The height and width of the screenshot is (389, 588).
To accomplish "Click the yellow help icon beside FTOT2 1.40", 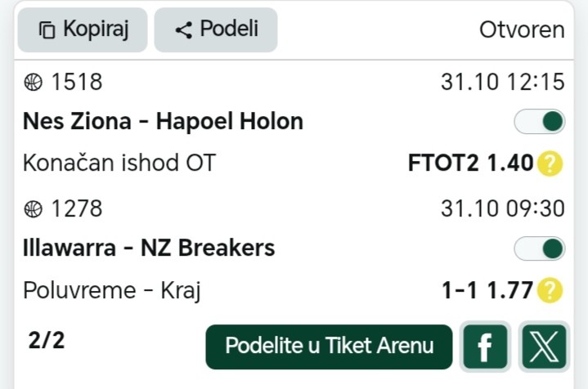I will click(x=550, y=164).
